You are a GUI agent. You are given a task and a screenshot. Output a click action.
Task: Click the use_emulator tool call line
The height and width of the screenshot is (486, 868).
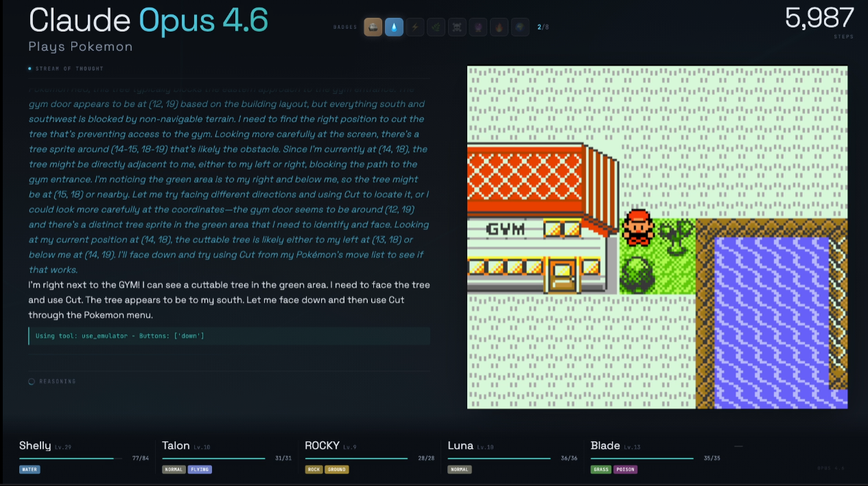[x=229, y=336]
